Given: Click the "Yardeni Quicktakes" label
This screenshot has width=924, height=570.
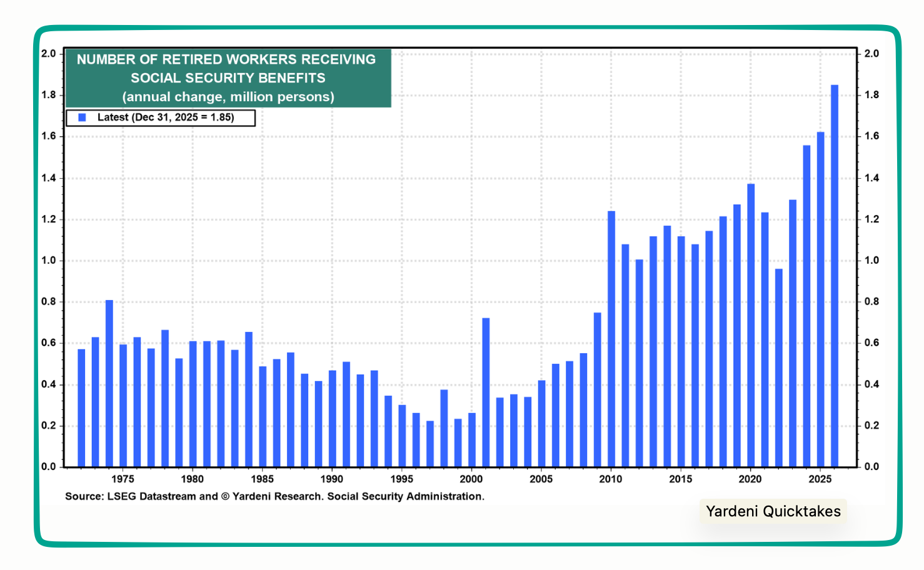Looking at the screenshot, I should pos(773,511).
